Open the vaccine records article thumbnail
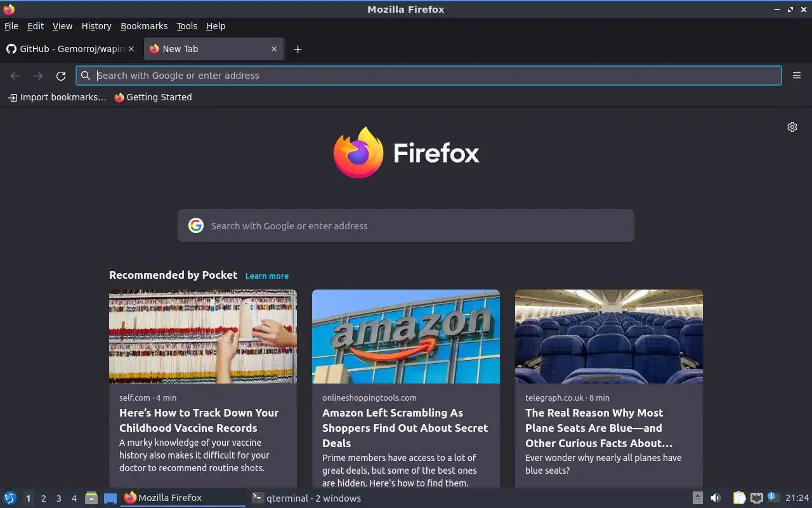Image resolution: width=812 pixels, height=508 pixels. pyautogui.click(x=203, y=337)
